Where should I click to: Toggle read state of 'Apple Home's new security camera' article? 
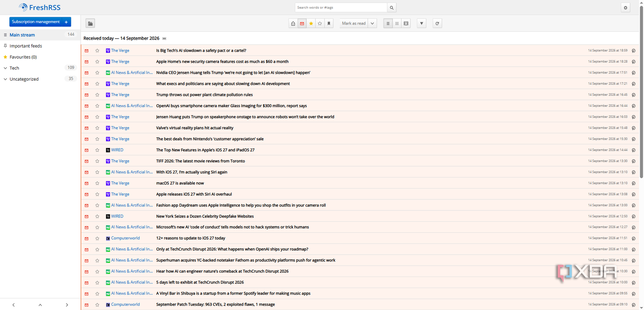pos(87,62)
